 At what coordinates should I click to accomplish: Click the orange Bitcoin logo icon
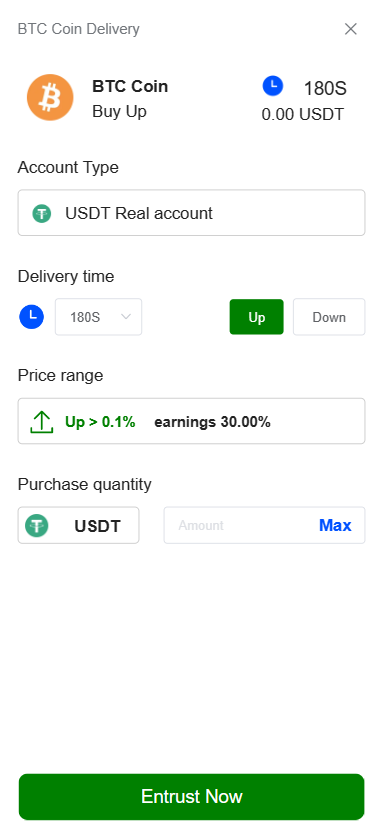pyautogui.click(x=50, y=97)
